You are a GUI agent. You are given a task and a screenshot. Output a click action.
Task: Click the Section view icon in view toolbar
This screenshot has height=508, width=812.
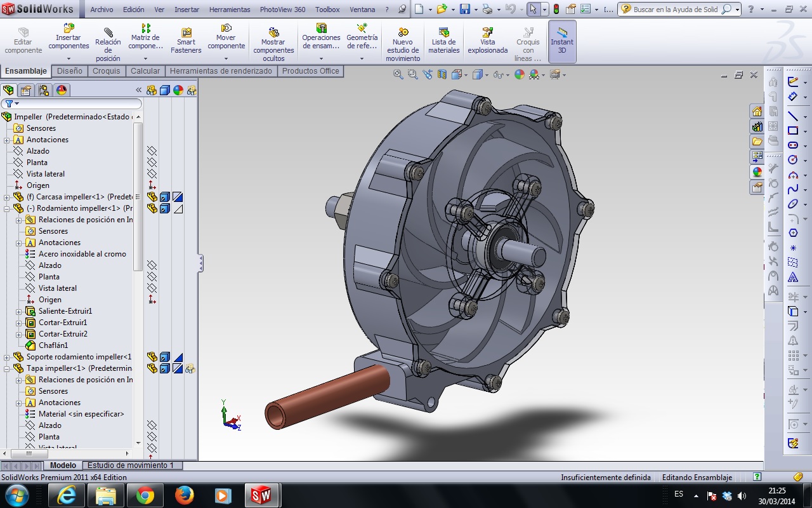[443, 74]
